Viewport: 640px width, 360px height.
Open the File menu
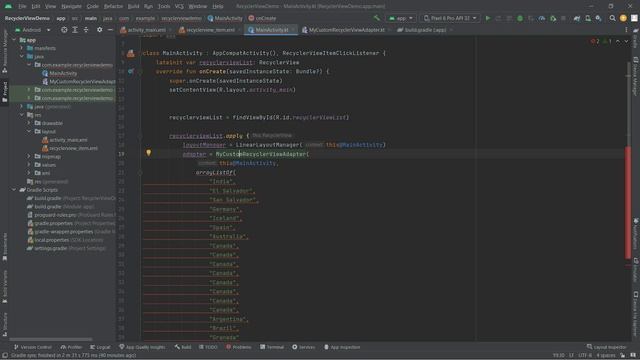pyautogui.click(x=22, y=6)
